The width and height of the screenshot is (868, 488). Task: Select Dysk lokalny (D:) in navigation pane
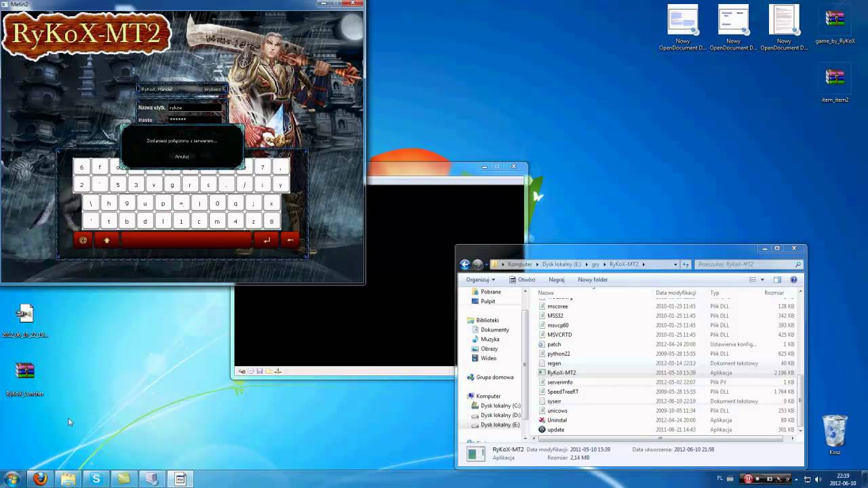tap(495, 415)
